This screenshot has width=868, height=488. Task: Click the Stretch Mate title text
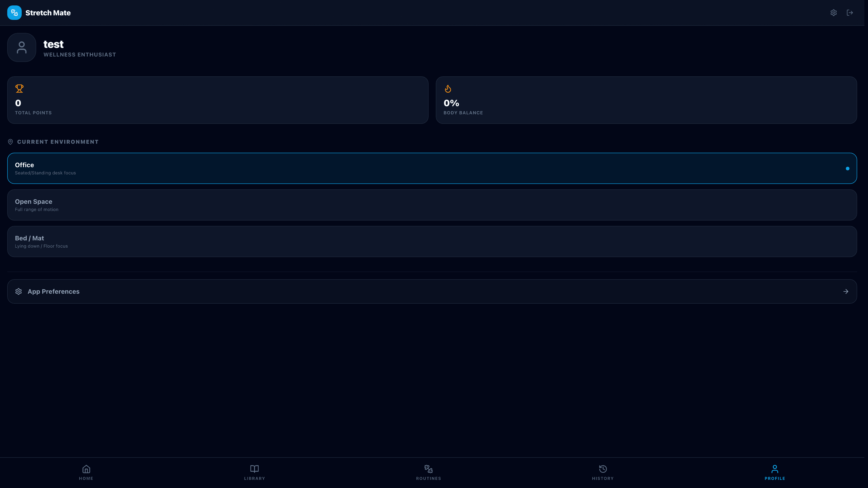pos(48,13)
